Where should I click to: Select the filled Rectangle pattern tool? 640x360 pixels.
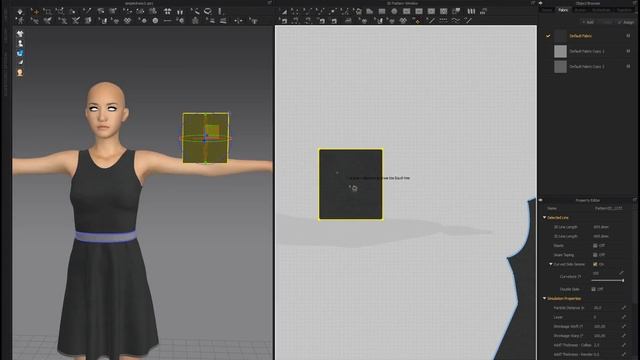pos(382,11)
